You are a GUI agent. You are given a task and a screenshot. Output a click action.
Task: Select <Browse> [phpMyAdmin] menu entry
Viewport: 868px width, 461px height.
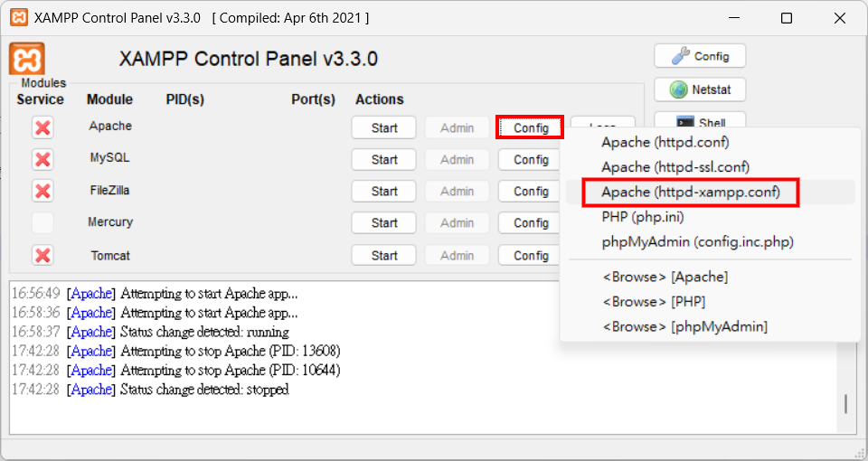(684, 326)
